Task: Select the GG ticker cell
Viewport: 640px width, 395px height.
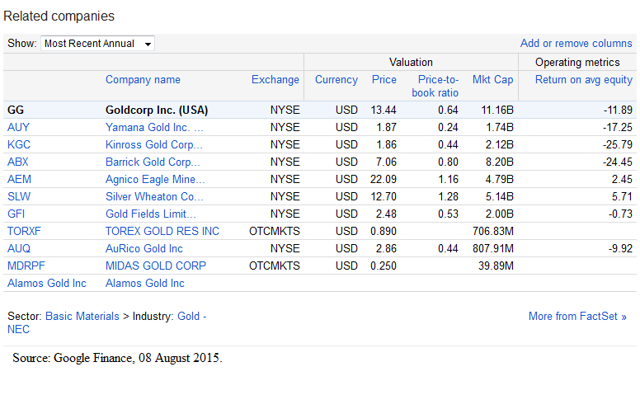Action: pyautogui.click(x=16, y=110)
